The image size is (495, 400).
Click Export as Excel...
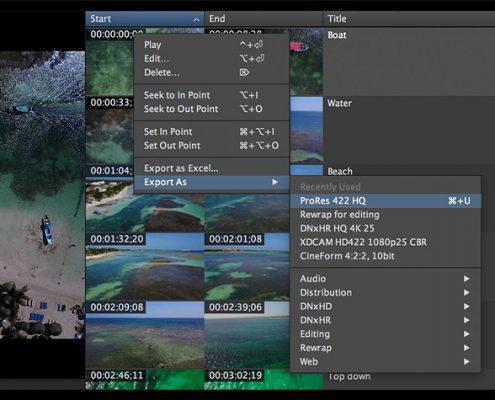(x=211, y=168)
